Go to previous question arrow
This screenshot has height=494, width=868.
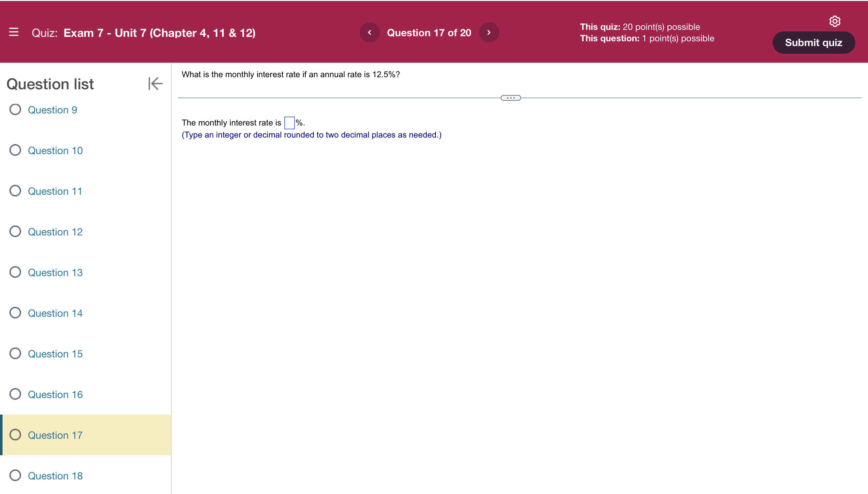click(370, 33)
